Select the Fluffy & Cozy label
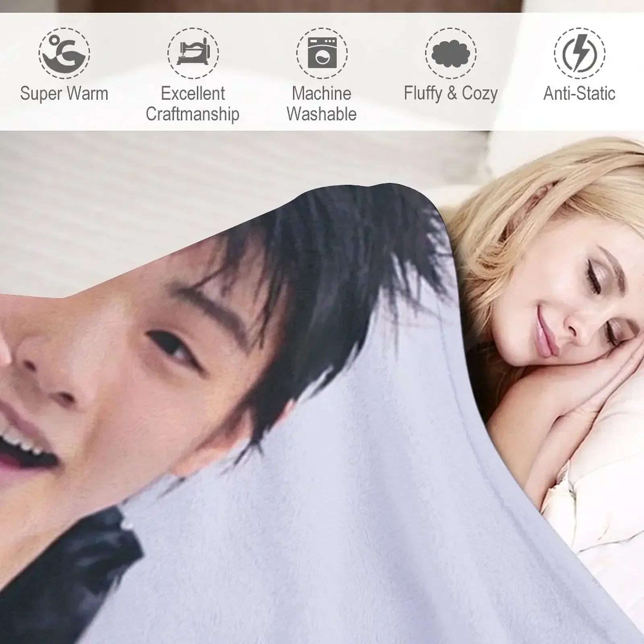644x644 pixels. pyautogui.click(x=451, y=94)
